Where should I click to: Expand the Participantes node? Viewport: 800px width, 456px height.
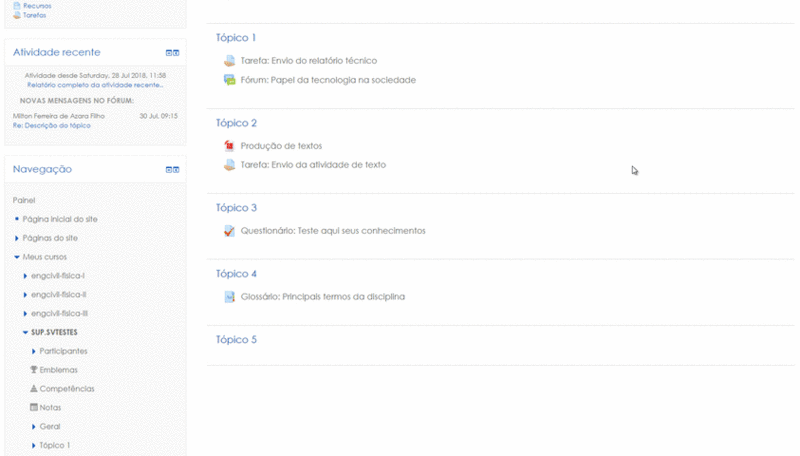coord(34,351)
